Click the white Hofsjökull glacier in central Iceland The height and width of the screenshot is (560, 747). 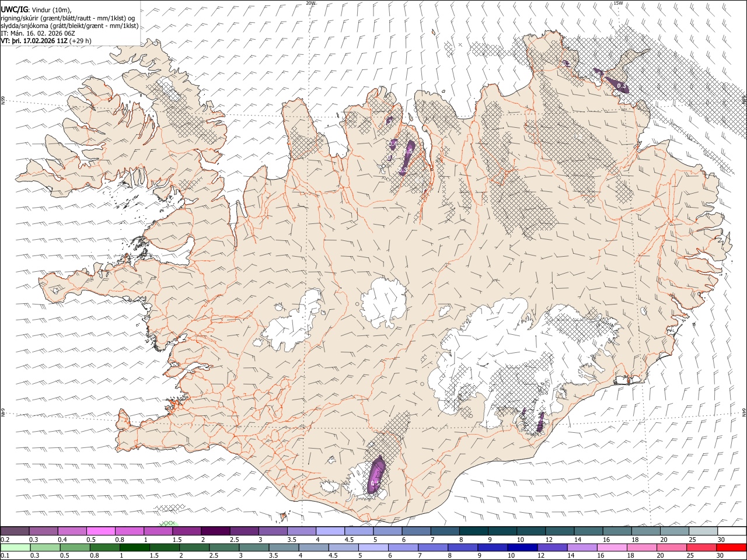(x=383, y=302)
